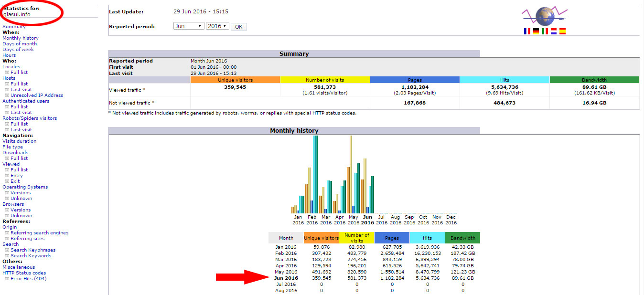Open the File type report
The height and width of the screenshot is (295, 644).
click(12, 147)
